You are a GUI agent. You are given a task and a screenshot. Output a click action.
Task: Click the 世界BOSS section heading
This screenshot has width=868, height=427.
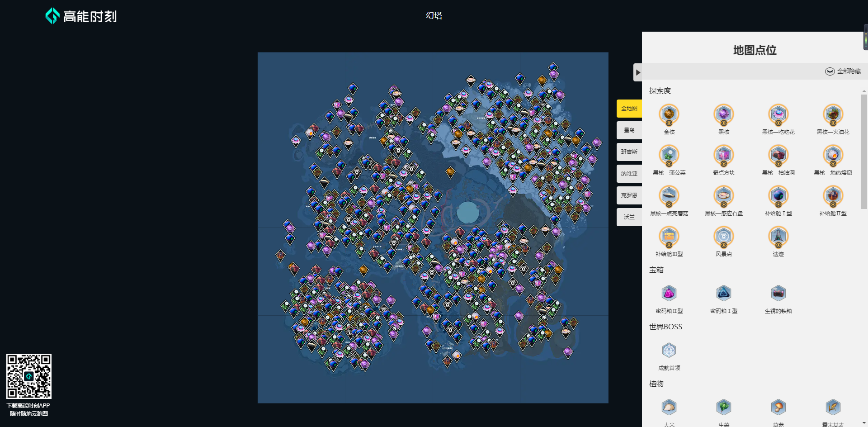[665, 327]
